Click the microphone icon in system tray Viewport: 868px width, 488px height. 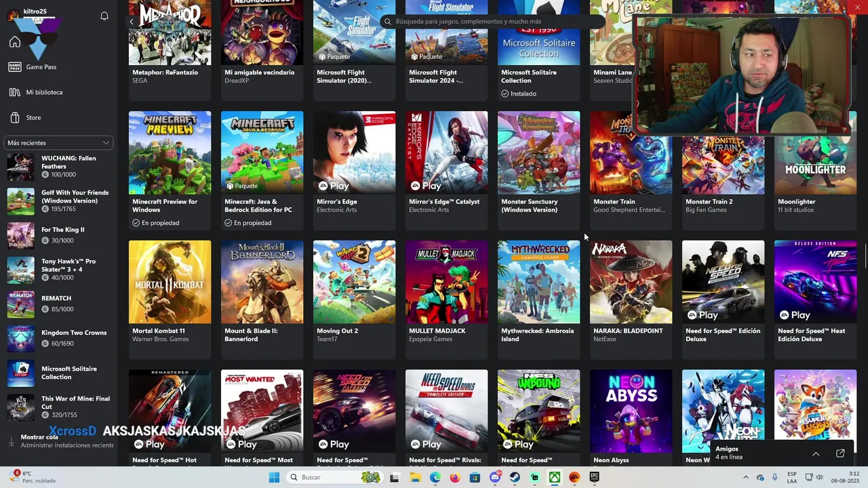[x=774, y=478]
